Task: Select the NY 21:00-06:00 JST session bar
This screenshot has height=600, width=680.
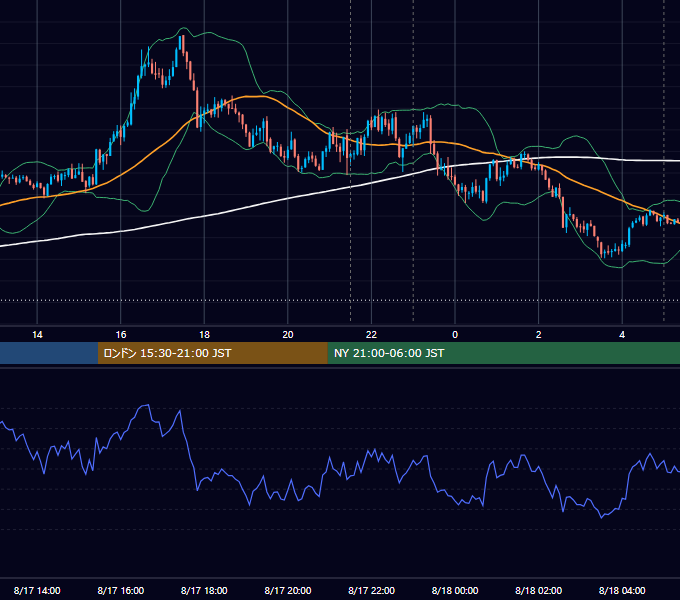Action: 503,353
